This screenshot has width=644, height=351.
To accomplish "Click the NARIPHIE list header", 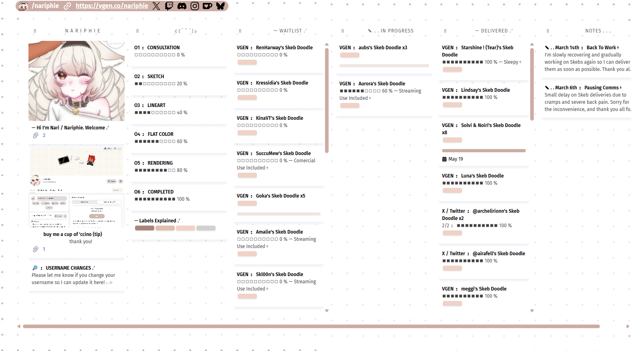I will pyautogui.click(x=83, y=31).
